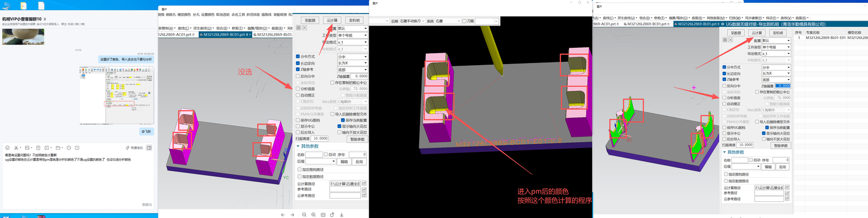
Task: Open 斜顶排版 toolbar item in left window
Action: 253,15
